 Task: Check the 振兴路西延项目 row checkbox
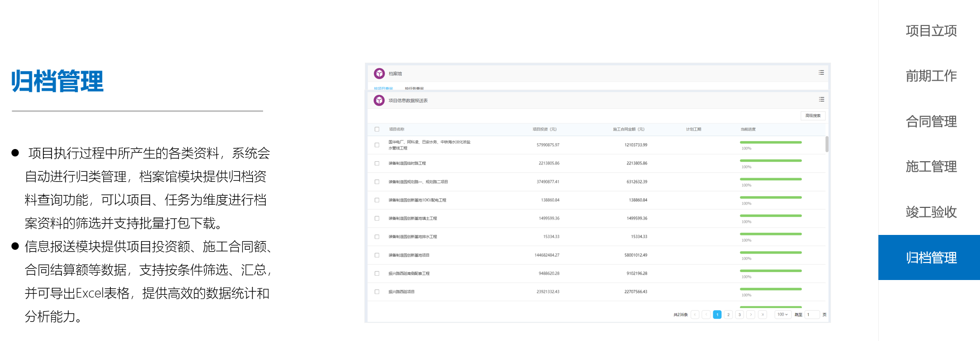[377, 292]
